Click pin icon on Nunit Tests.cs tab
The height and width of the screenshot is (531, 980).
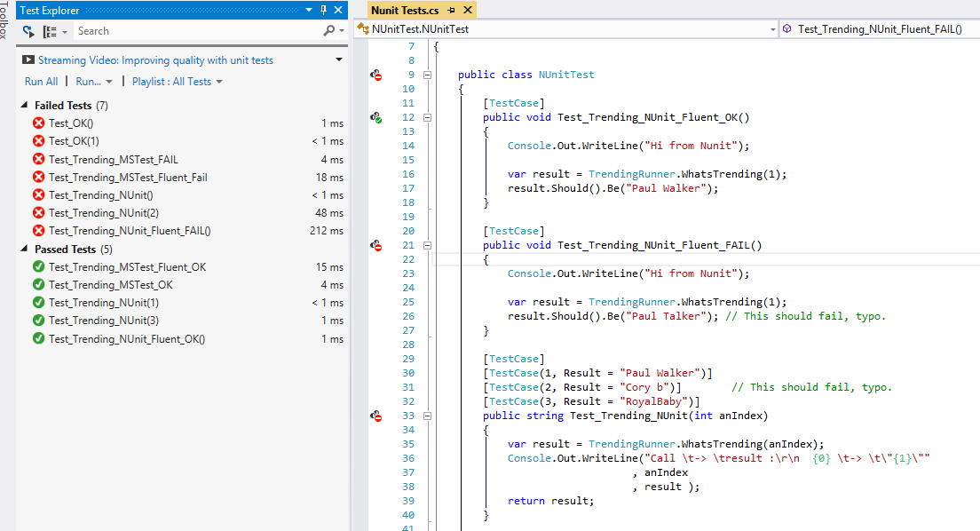[x=451, y=10]
